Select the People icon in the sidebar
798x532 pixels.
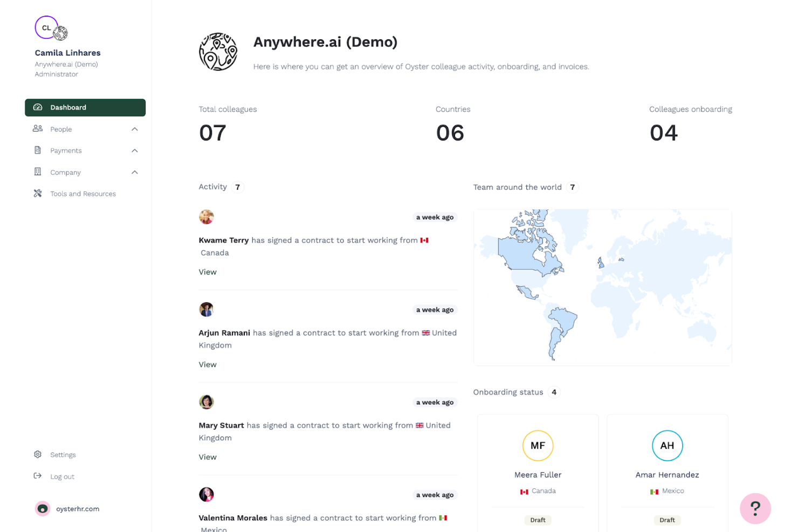pos(37,129)
